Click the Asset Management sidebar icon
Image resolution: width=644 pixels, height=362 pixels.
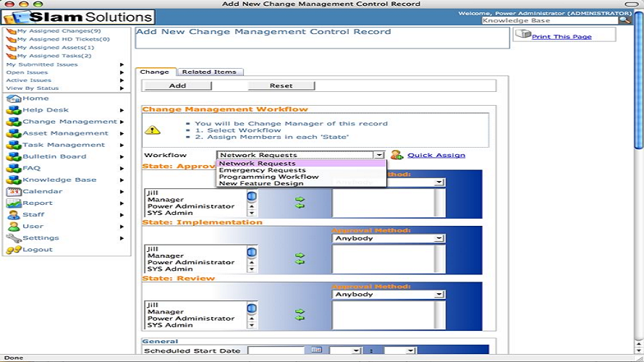(x=14, y=133)
